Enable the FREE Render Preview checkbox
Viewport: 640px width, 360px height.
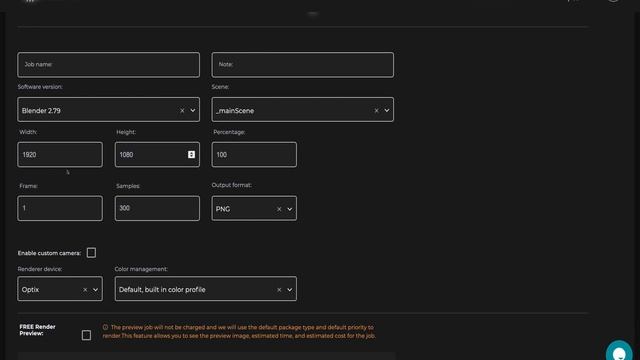[86, 335]
